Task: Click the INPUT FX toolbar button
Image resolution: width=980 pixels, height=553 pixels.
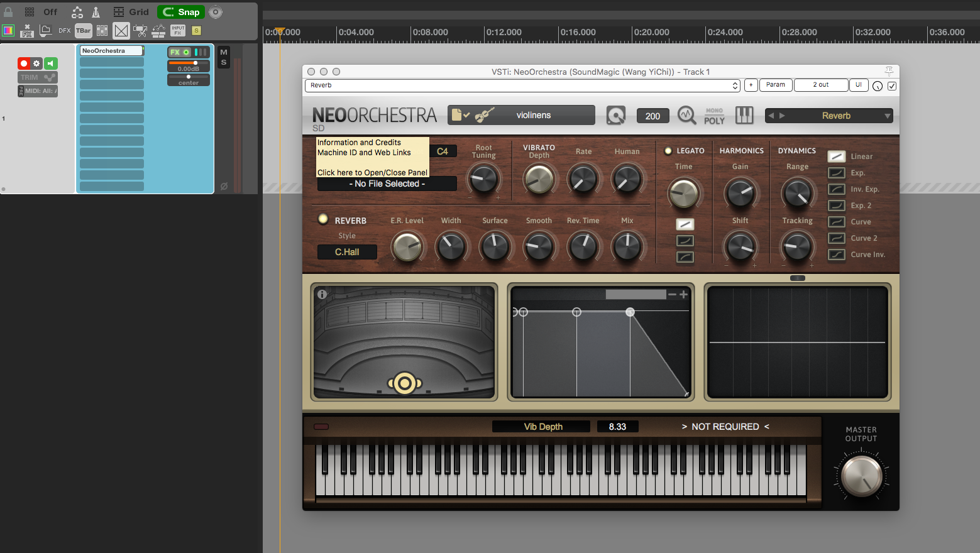Action: 178,30
